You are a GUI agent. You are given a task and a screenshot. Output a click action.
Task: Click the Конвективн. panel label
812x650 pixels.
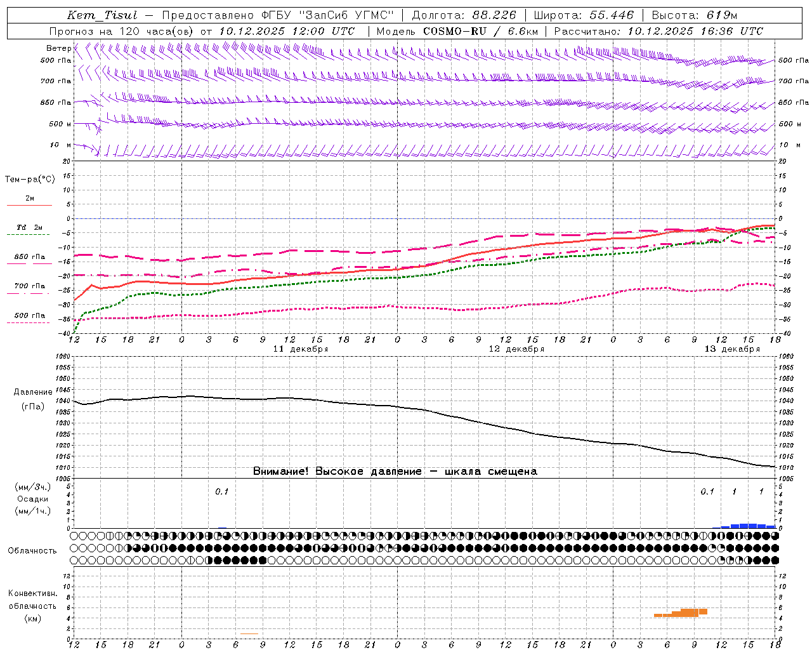[32, 594]
